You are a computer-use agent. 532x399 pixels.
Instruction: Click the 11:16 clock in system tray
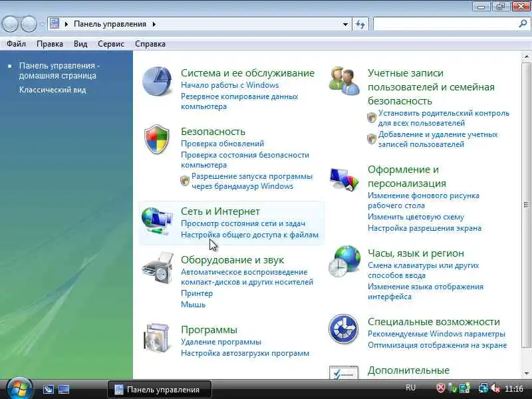(x=514, y=388)
